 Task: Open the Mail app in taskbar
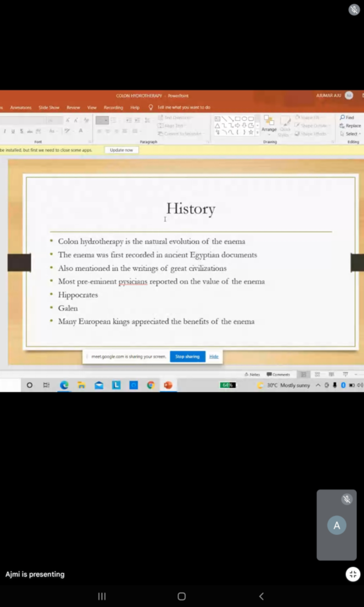click(99, 385)
